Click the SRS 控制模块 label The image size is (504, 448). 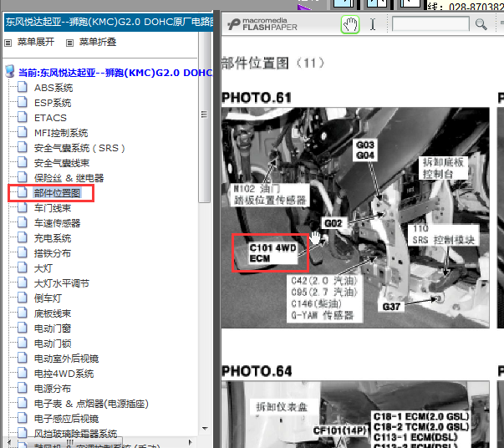tap(444, 235)
